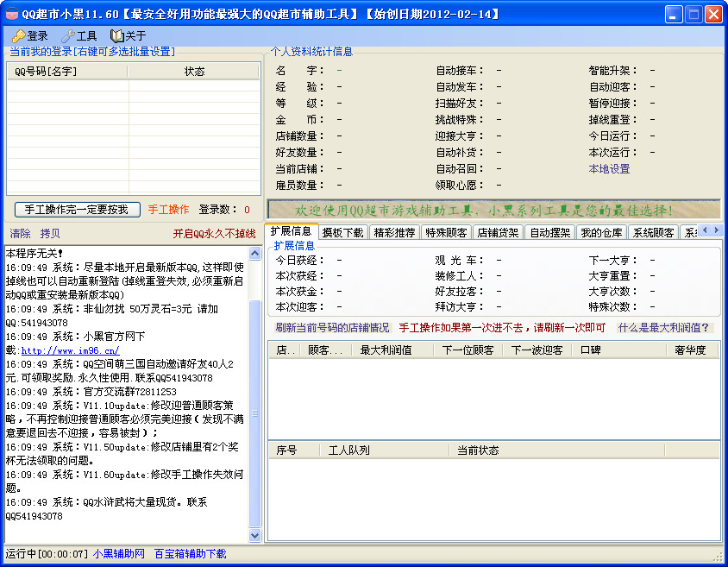Click the app icon in title bar
The height and width of the screenshot is (567, 728).
tap(11, 15)
